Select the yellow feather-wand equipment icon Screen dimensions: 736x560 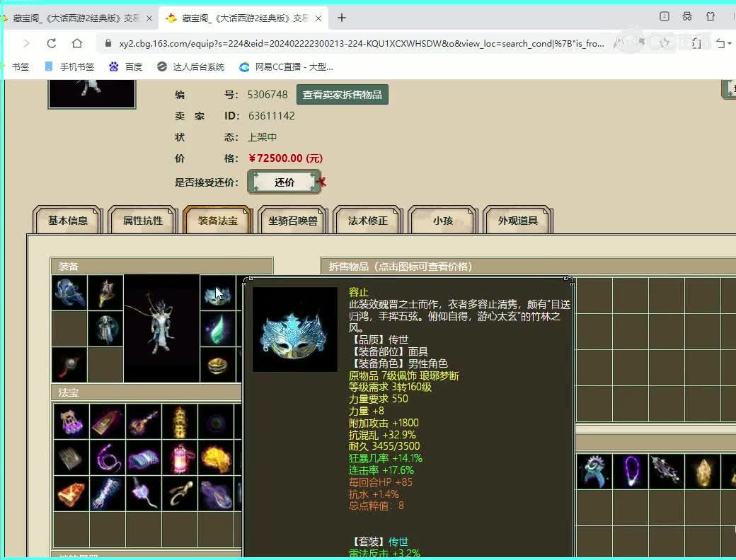pos(105,293)
